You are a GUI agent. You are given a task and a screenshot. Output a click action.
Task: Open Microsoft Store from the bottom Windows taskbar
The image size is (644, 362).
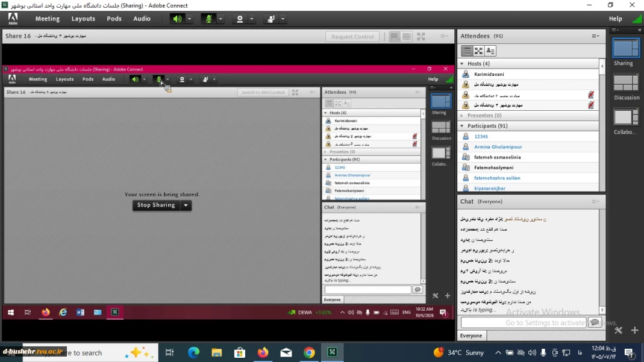point(239,352)
